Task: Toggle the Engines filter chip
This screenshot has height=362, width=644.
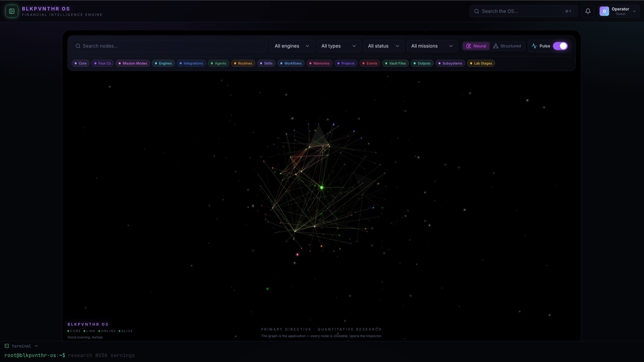Action: pyautogui.click(x=163, y=63)
